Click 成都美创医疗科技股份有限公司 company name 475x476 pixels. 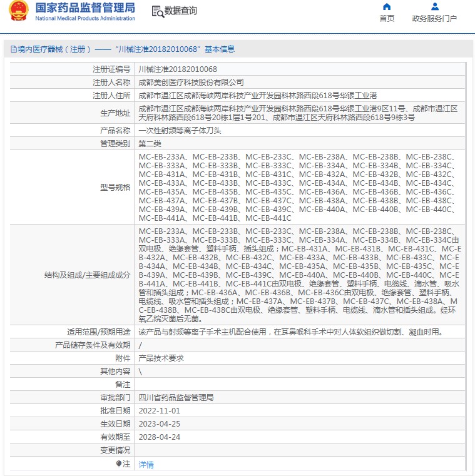191,83
